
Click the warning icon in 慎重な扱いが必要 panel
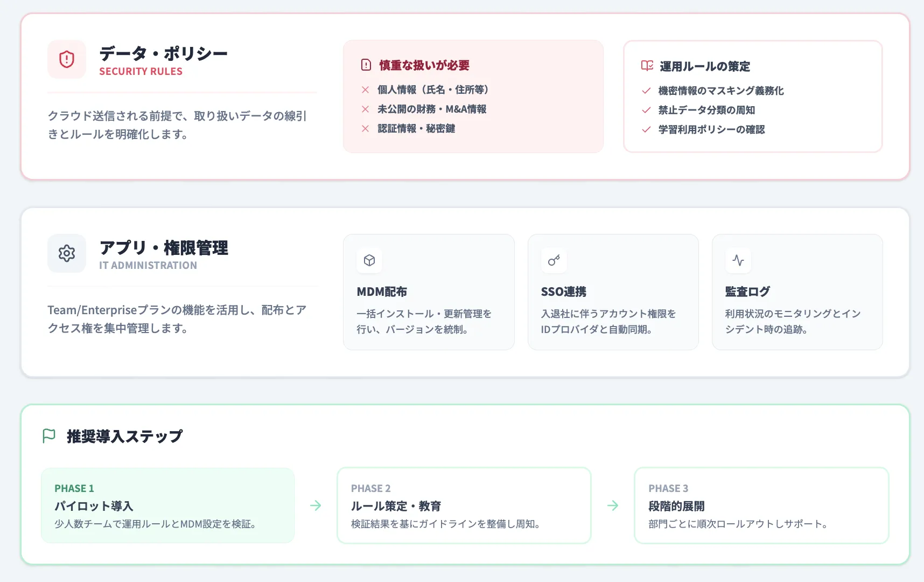[365, 65]
